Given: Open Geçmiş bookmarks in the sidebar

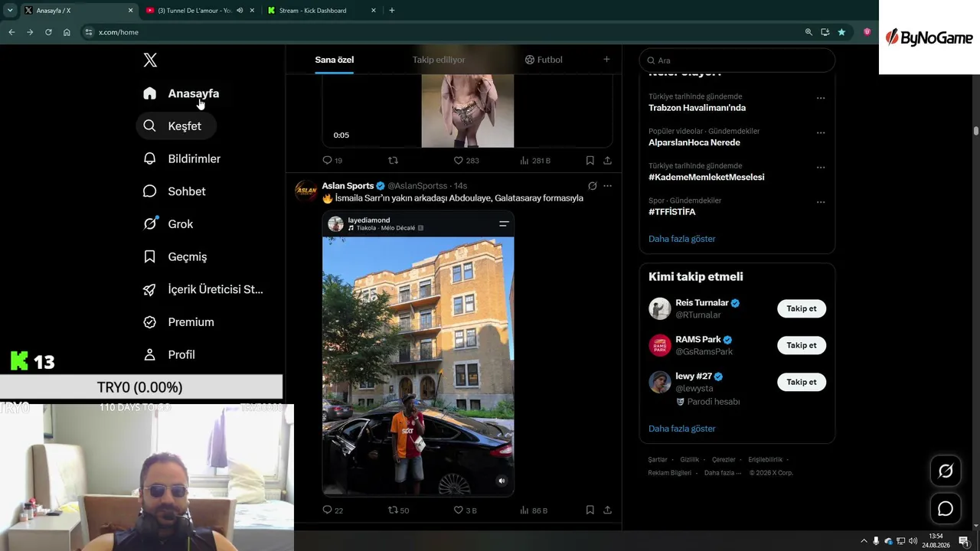Looking at the screenshot, I should click(175, 257).
